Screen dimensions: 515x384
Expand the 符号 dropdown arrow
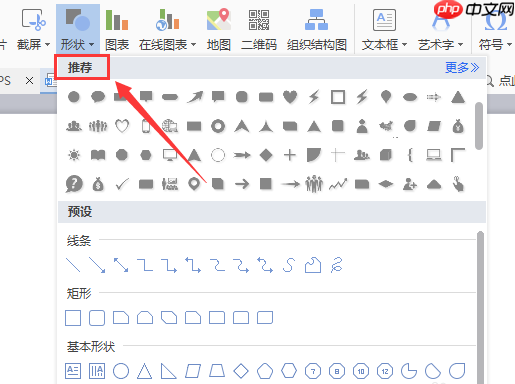[509, 44]
